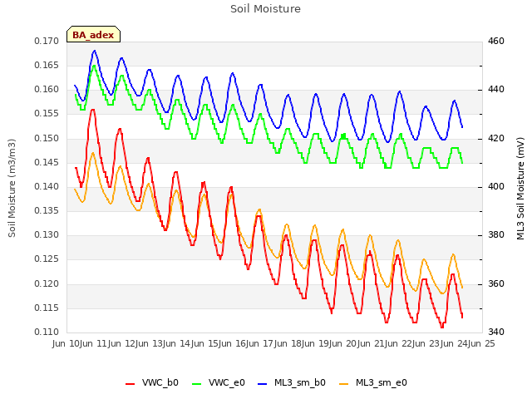
Task: Click the Jun 18 date label
Action: click(288, 343)
